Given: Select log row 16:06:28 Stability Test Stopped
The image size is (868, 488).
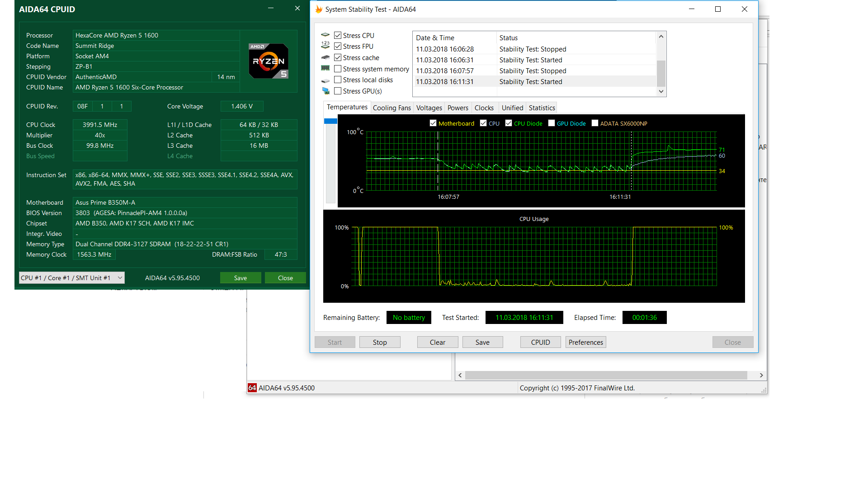Looking at the screenshot, I should coord(534,49).
